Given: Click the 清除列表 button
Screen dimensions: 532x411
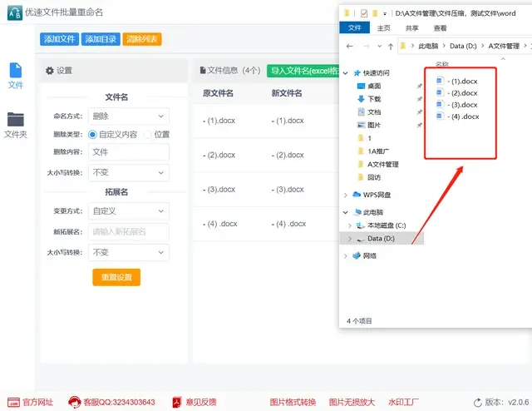Looking at the screenshot, I should pos(142,39).
